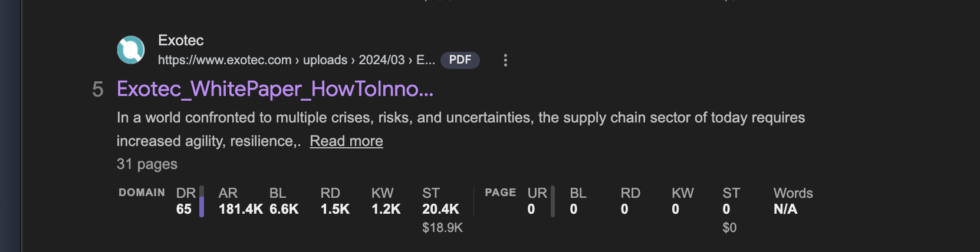Open the Exotec_WhitePaper_HowToInno result title

click(275, 89)
